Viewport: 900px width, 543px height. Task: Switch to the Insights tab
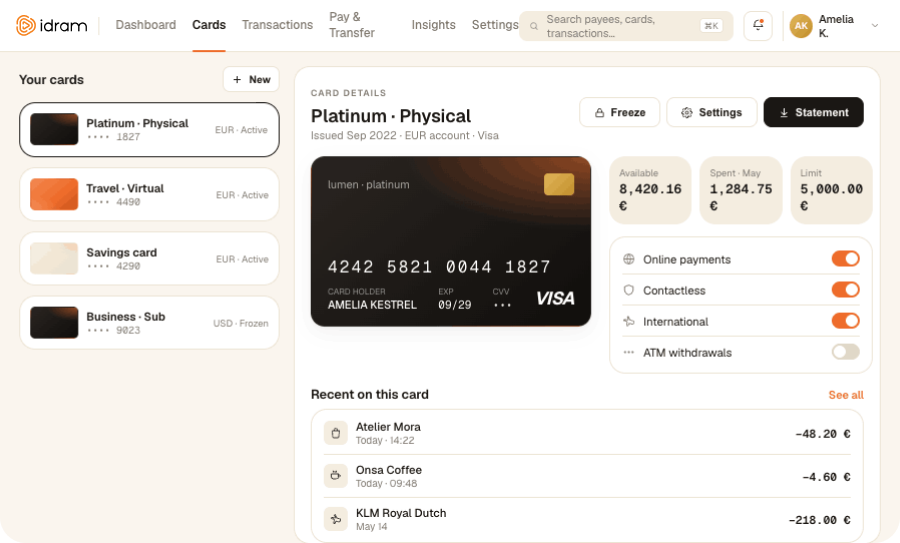click(433, 25)
